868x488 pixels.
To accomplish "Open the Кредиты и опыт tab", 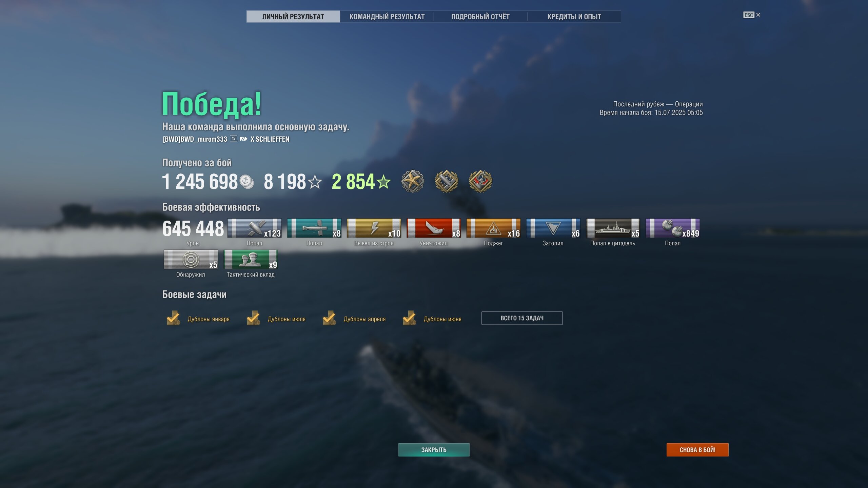I will click(x=574, y=17).
